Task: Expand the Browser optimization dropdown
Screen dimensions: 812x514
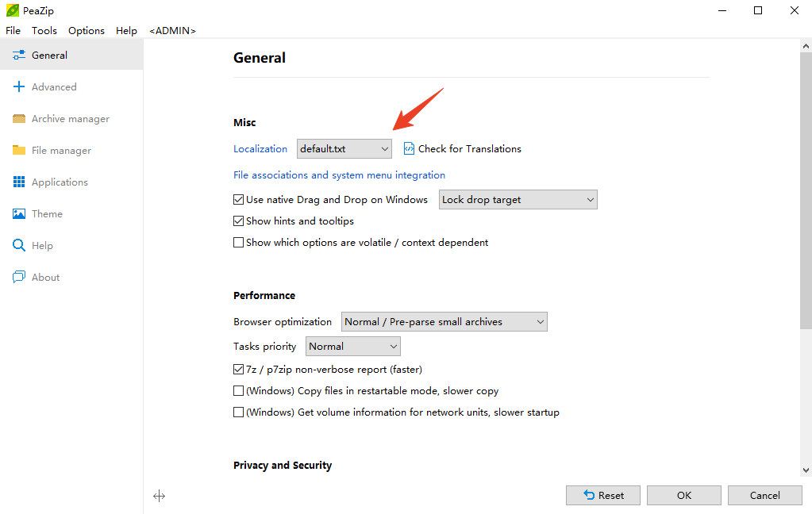Action: coord(444,321)
